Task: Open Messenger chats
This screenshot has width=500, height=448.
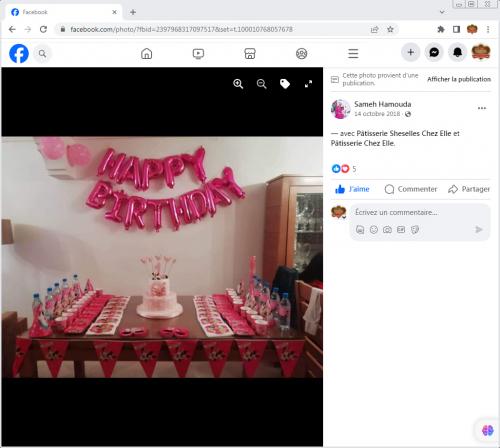Action: click(434, 52)
